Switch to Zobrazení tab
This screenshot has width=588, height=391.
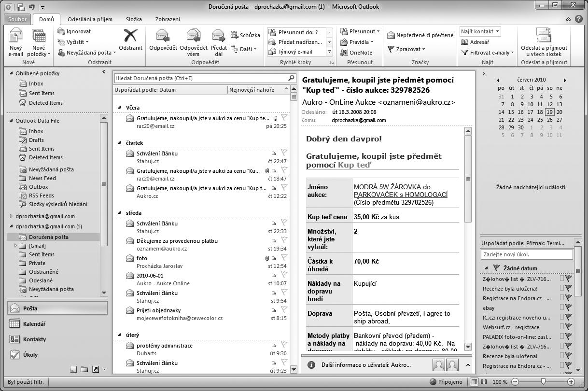tap(168, 19)
